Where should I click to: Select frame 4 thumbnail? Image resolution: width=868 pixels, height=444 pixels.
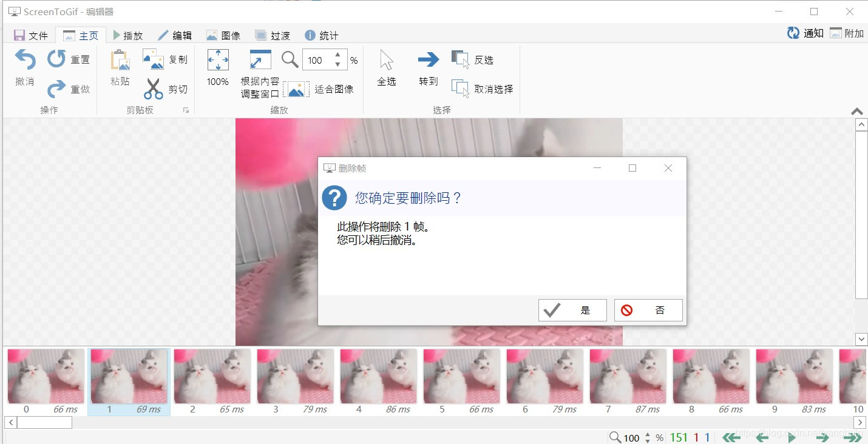(x=379, y=382)
